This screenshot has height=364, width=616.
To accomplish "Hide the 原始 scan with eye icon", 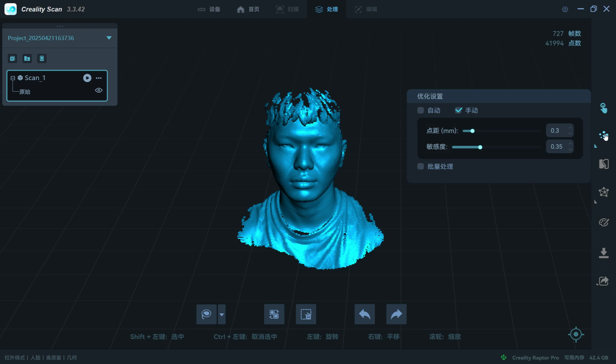I will point(99,90).
